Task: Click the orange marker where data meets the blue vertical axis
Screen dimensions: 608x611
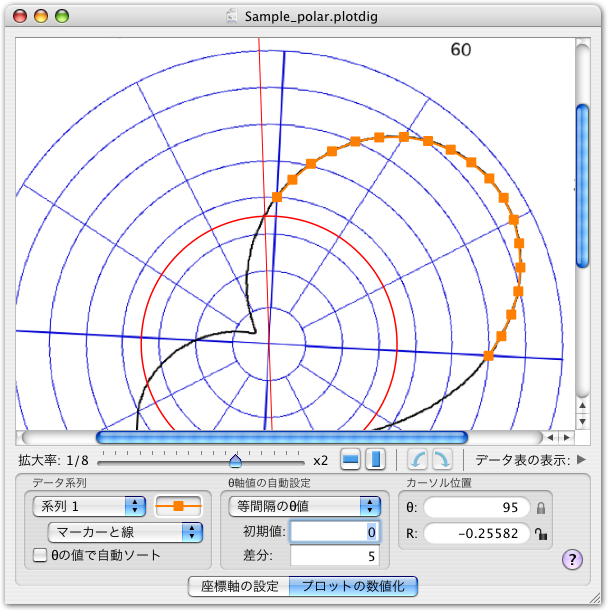Action: tap(277, 197)
